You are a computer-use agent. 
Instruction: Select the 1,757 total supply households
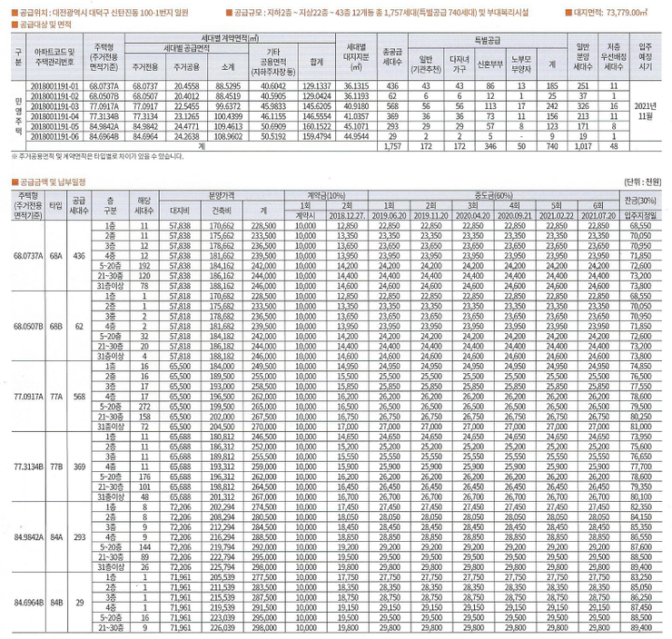click(x=392, y=146)
